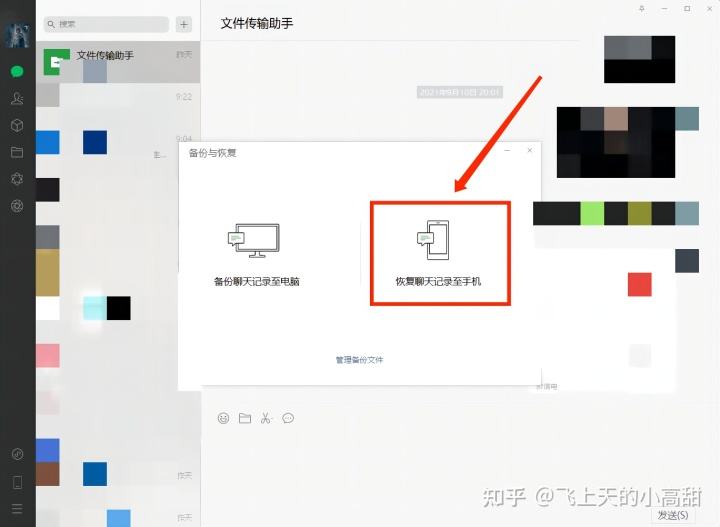
Task: Open the Moments aperture icon
Action: click(x=17, y=206)
